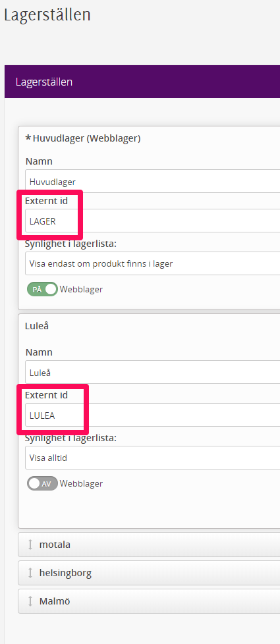The image size is (280, 644).
Task: Click the Externt id field containing LAGER
Action: click(x=153, y=221)
